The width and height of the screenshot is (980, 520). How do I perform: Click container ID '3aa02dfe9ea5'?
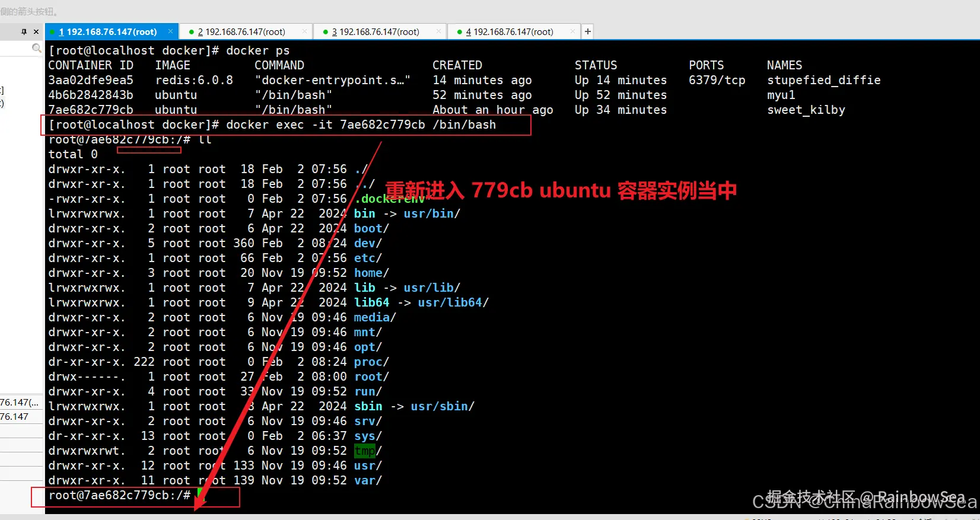point(91,80)
